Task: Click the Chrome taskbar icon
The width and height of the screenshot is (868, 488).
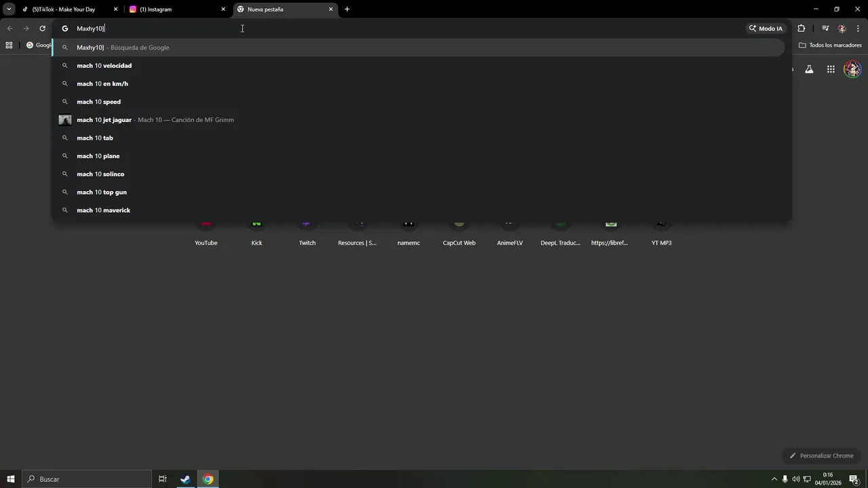Action: pos(208,479)
